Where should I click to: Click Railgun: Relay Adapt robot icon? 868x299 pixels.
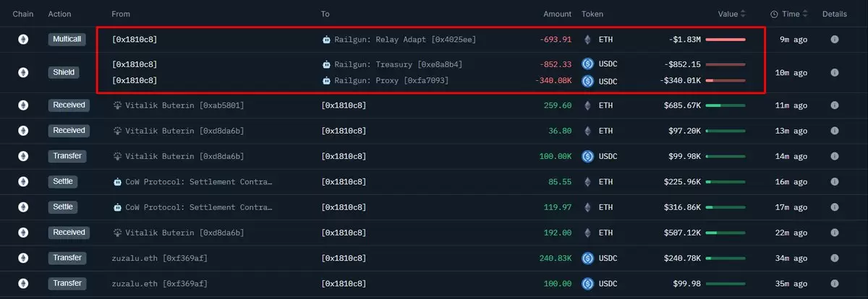pos(326,40)
